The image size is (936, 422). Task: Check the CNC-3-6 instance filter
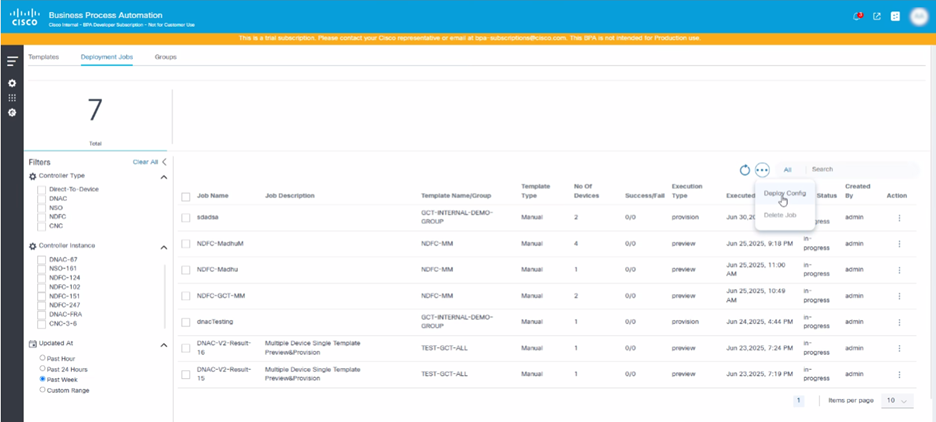coord(42,324)
